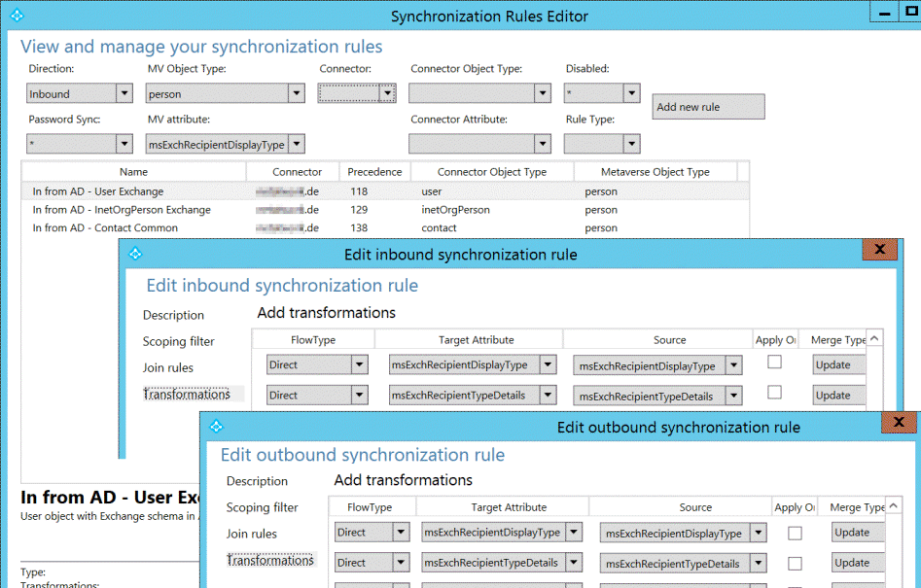Open inbound Merge Type Update dropdown, DisplayType row
Viewport: 921px width, 588px height.
(839, 364)
